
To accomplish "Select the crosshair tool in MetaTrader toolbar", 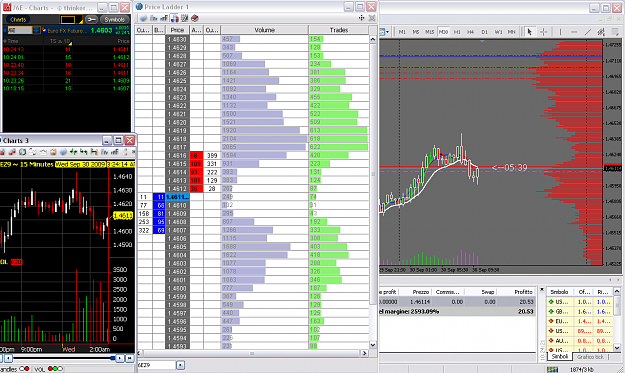I will [x=543, y=32].
